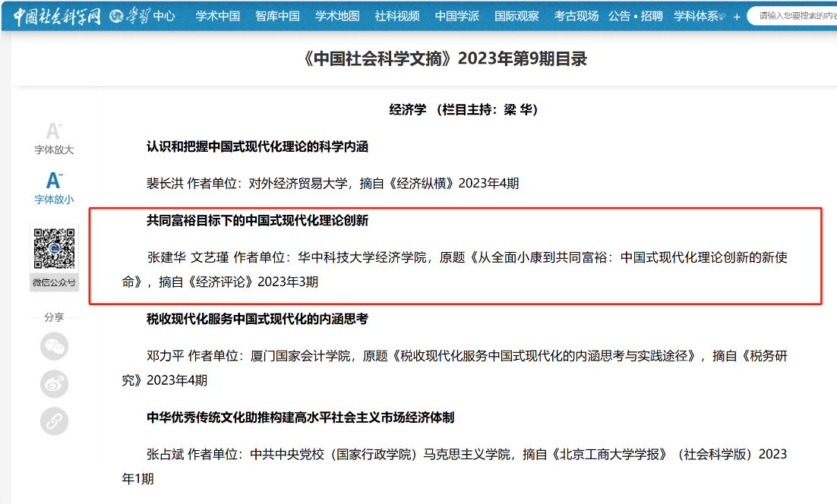Open the 学术中国 menu item
The height and width of the screenshot is (504, 837).
(x=218, y=16)
